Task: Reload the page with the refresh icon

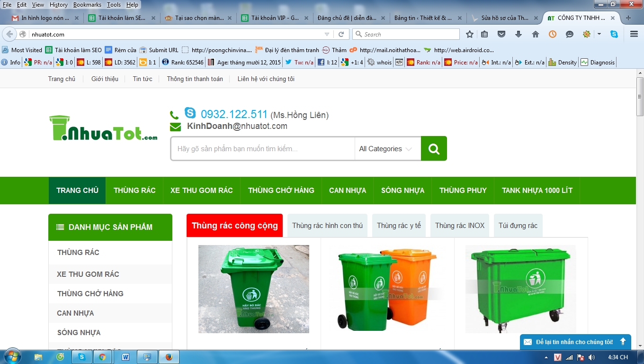Action: tap(341, 34)
